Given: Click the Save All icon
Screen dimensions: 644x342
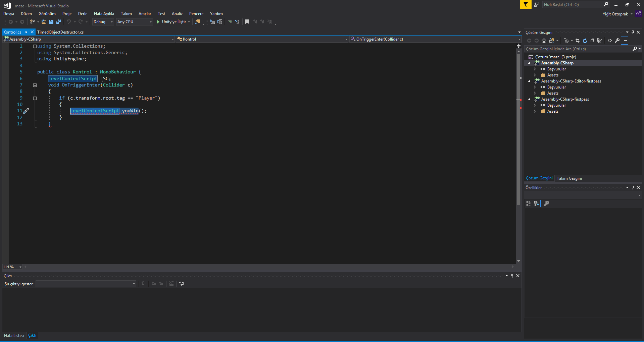Looking at the screenshot, I should point(59,22).
